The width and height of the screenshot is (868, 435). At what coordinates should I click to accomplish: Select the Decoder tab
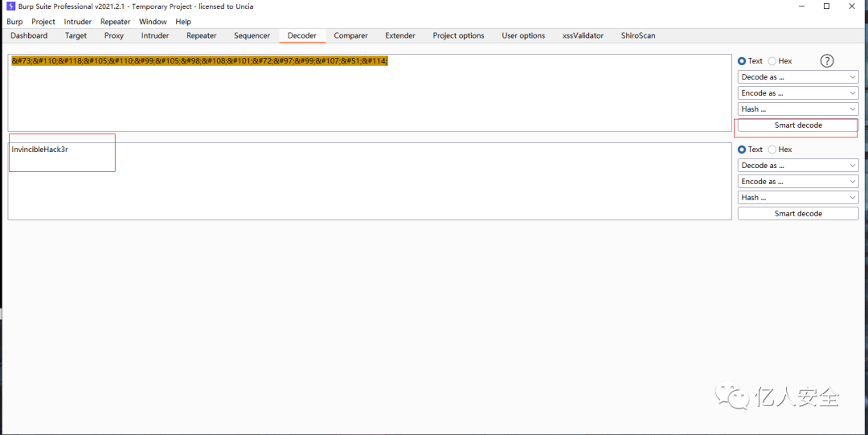click(x=302, y=35)
